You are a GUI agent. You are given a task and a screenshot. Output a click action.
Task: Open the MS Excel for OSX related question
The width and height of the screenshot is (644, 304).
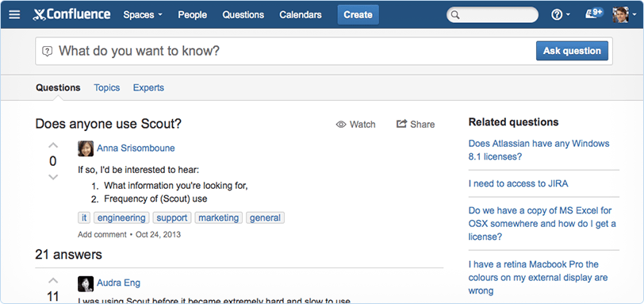(x=542, y=224)
